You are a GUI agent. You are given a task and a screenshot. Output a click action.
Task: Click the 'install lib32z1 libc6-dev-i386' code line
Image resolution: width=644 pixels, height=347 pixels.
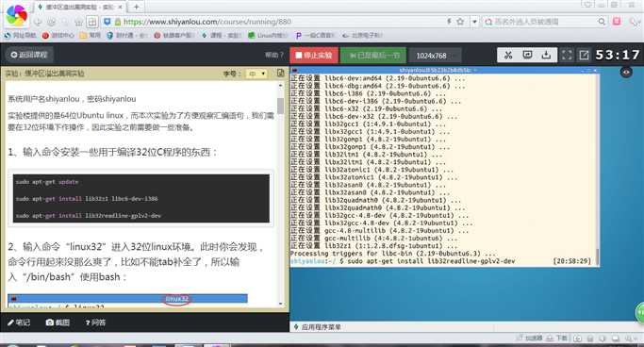(87, 198)
